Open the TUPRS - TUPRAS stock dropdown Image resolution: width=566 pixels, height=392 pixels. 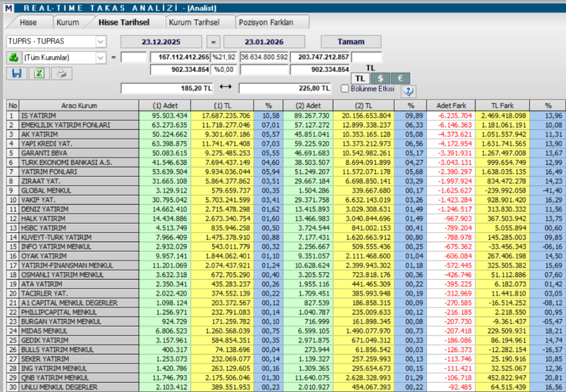click(x=100, y=41)
